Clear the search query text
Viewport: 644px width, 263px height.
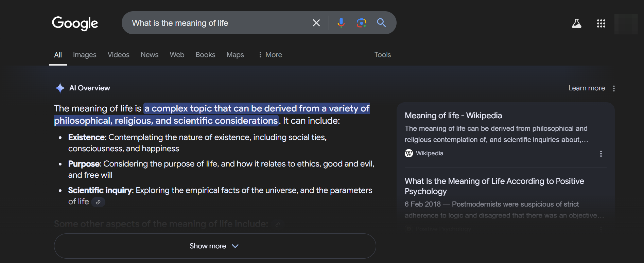(316, 23)
